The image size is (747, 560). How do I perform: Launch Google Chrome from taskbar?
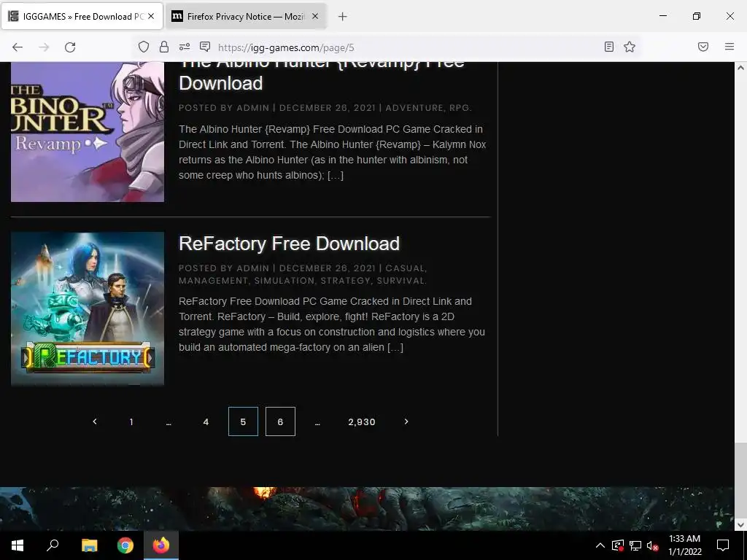point(125,545)
